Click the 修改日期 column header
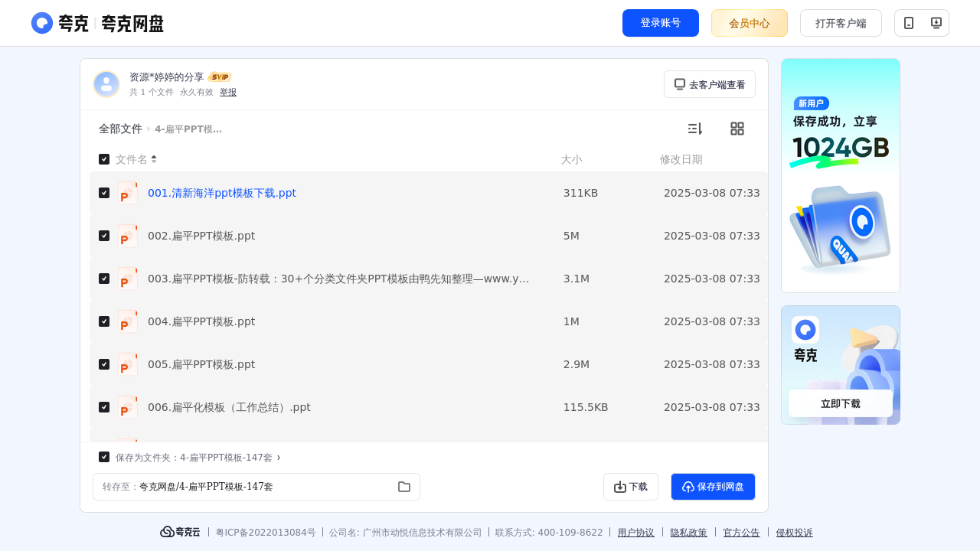The width and height of the screenshot is (980, 551). pos(681,159)
